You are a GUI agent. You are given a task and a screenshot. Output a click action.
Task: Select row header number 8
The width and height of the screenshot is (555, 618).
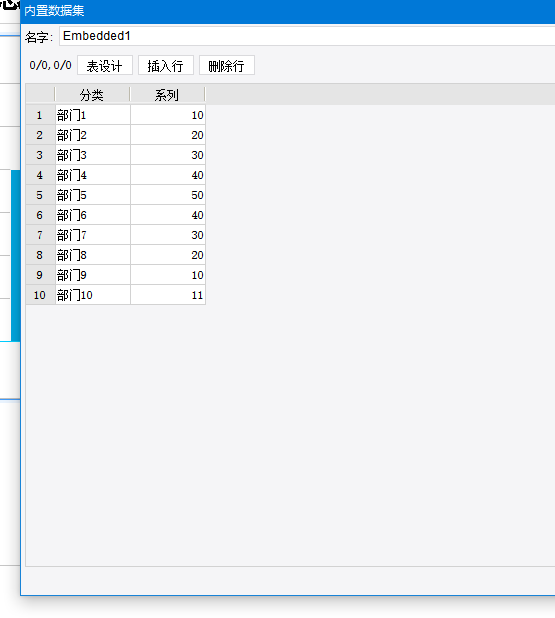click(x=40, y=255)
